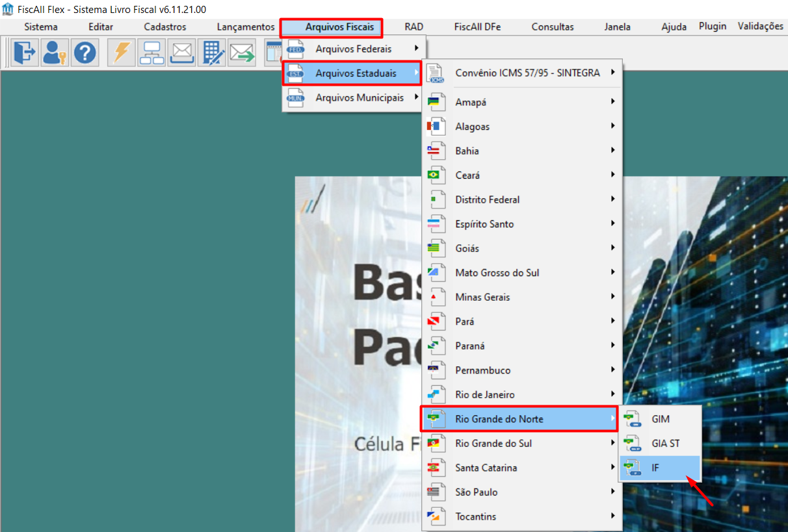Expand the Goiás submenu arrow

(x=612, y=248)
